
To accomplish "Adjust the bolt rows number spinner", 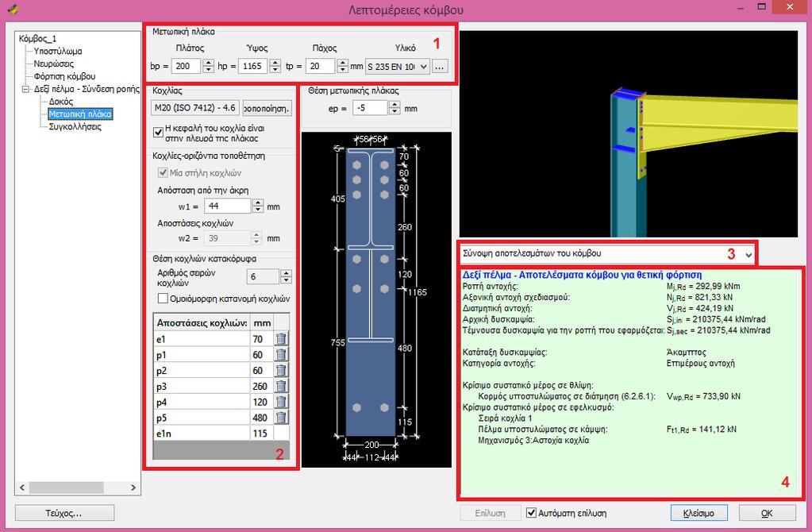I will 286,276.
